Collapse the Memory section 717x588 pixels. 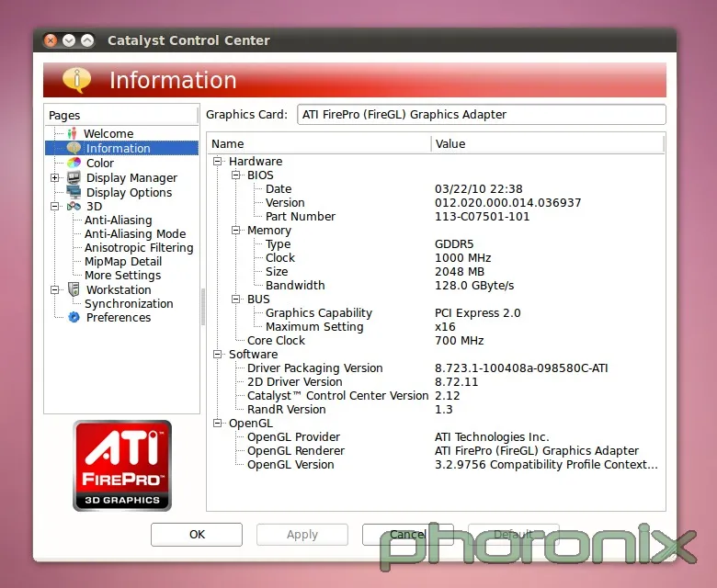click(x=236, y=231)
